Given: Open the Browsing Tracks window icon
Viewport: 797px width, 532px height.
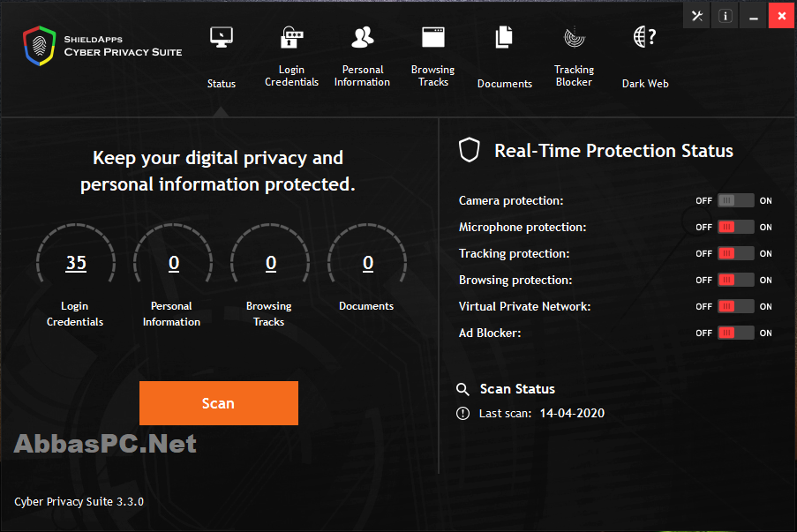Looking at the screenshot, I should click(433, 37).
